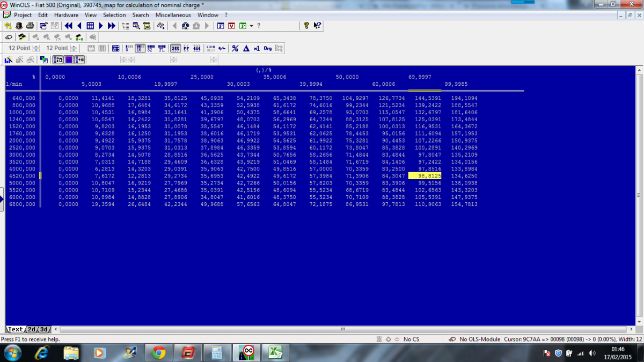The width and height of the screenshot is (644, 362).
Task: Click the grid table icon between arrows
Action: click(x=90, y=26)
